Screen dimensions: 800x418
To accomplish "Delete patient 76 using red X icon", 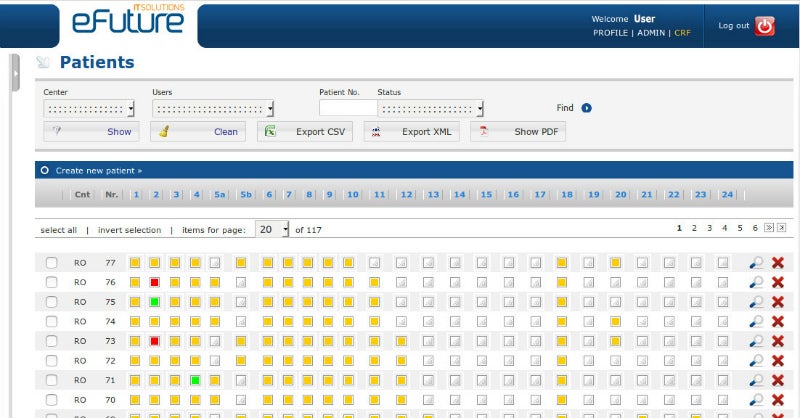I will tap(778, 283).
